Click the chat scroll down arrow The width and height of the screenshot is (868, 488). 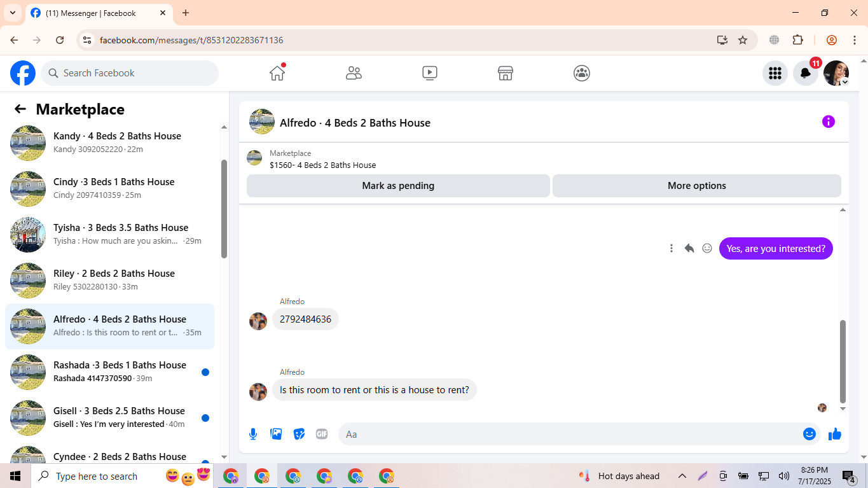coord(843,409)
